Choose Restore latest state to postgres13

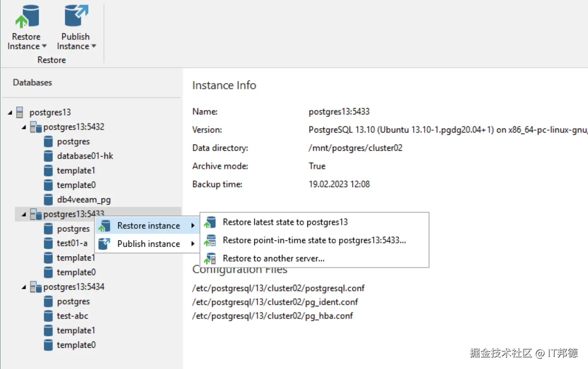[315, 222]
